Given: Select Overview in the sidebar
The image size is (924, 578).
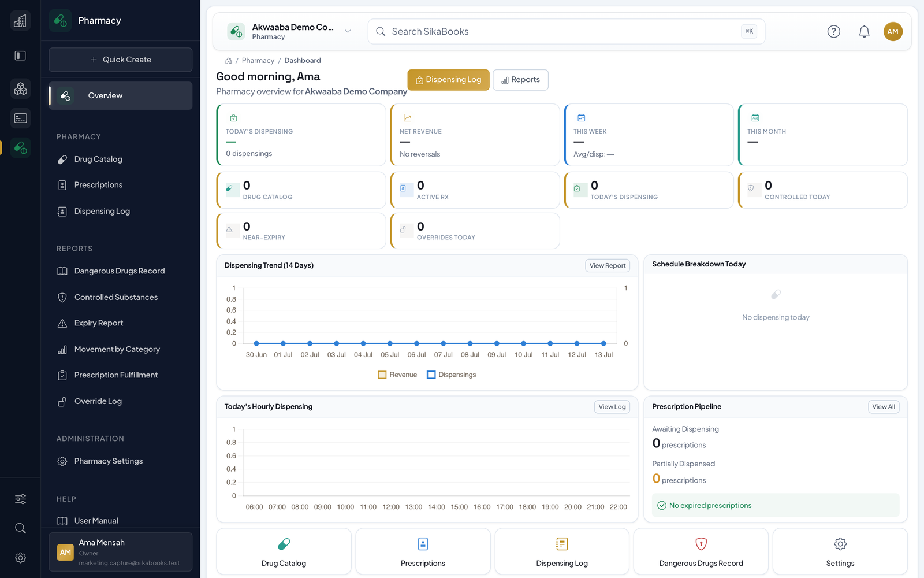Looking at the screenshot, I should click(x=121, y=95).
